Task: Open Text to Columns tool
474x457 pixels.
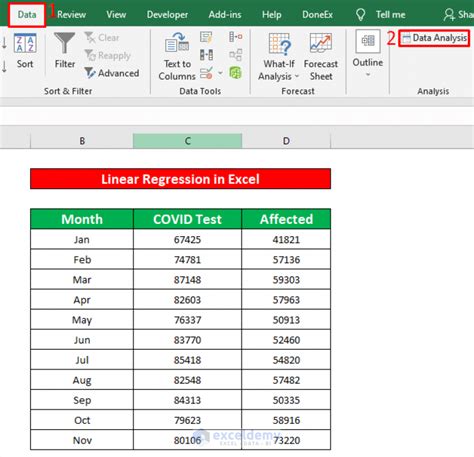Action: (x=177, y=57)
